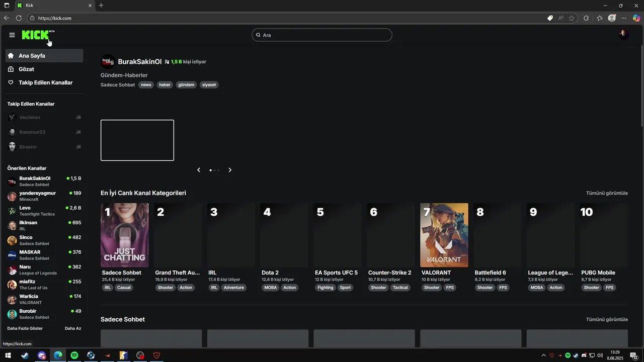Open the featured stream preview box

[x=137, y=140]
